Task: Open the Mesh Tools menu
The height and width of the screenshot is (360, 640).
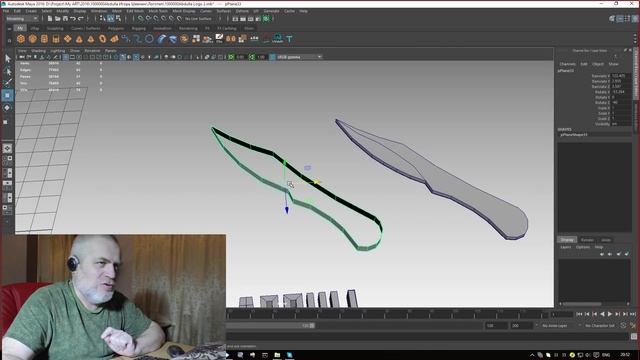Action: [x=158, y=11]
